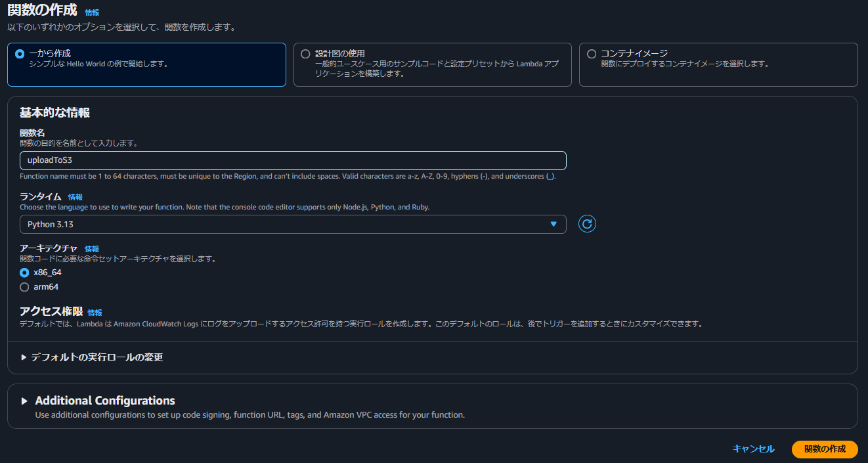Image resolution: width=868 pixels, height=463 pixels.
Task: Click text '関数コードに必要な命令セットアーキテクチャを選択します。'
Action: 118,259
